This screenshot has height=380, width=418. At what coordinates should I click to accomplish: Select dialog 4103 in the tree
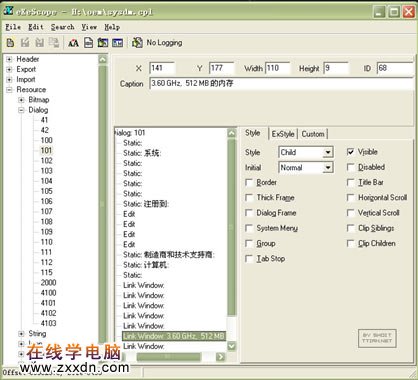[x=48, y=323]
